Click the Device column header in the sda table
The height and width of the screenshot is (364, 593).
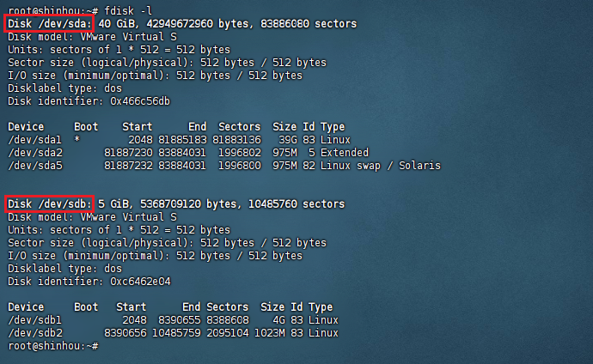[x=26, y=127]
